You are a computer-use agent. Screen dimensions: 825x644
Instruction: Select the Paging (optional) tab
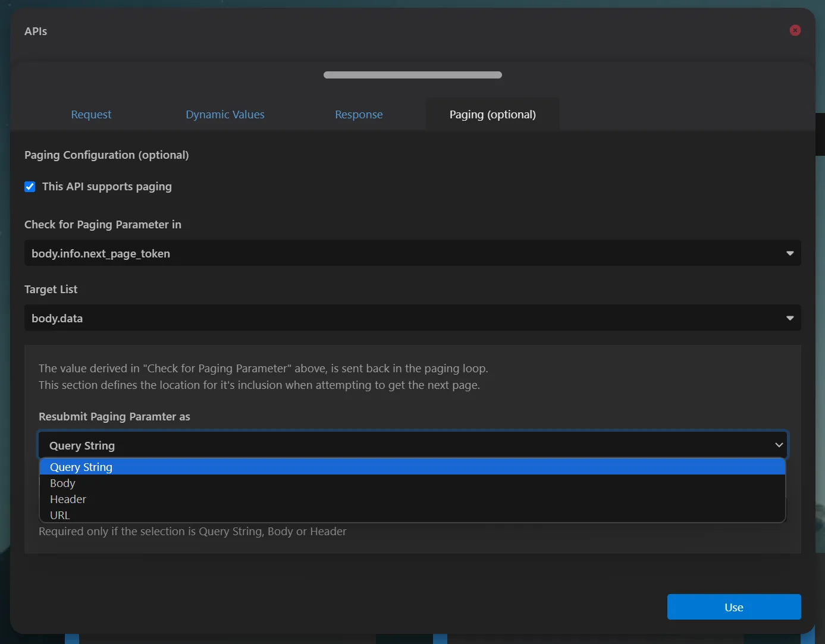[x=493, y=114]
